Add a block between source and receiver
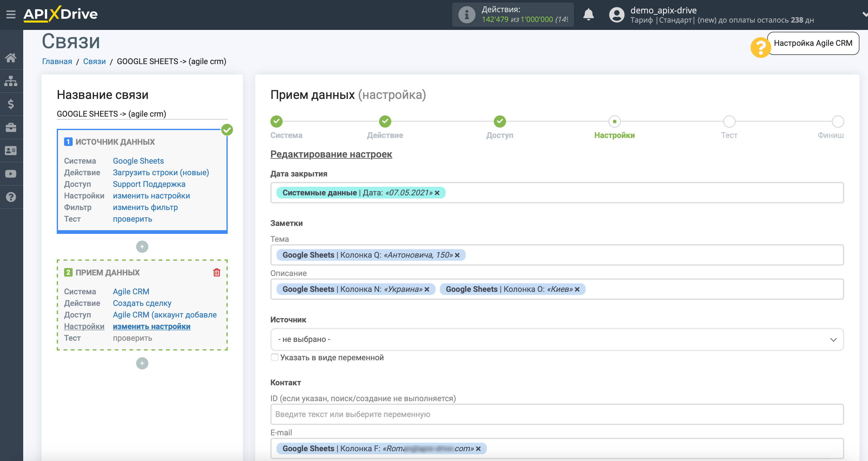Screen dimensions: 868x461 coord(142,247)
